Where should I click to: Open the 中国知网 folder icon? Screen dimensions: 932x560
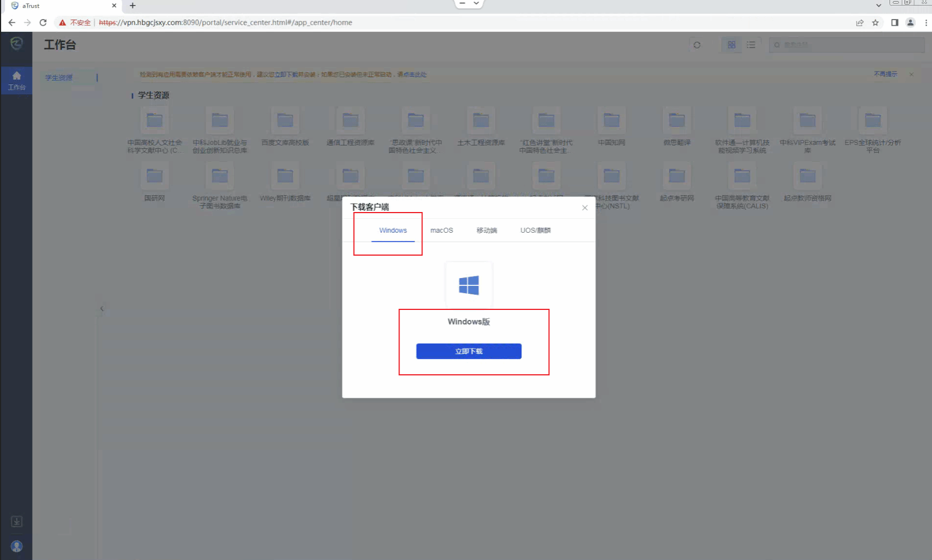point(611,120)
